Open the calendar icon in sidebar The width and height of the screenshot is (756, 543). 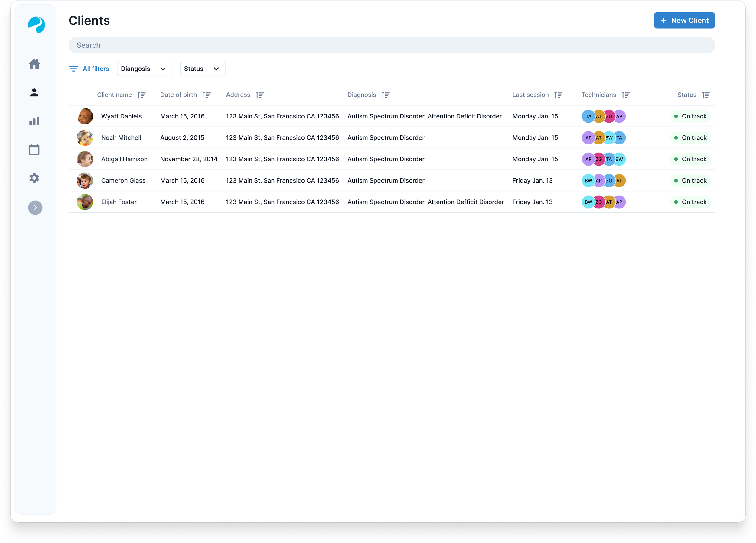point(34,150)
